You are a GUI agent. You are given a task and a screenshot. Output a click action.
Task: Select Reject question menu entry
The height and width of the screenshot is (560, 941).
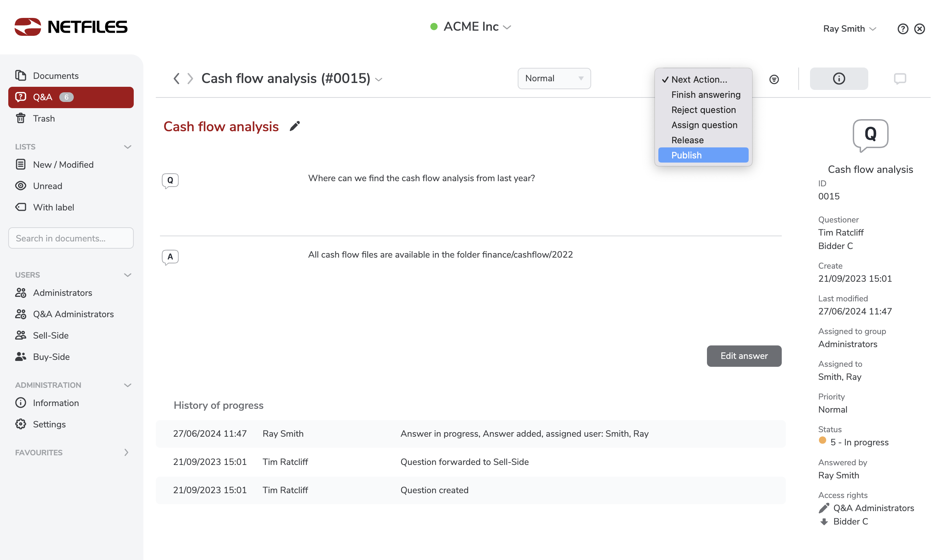[x=703, y=110]
